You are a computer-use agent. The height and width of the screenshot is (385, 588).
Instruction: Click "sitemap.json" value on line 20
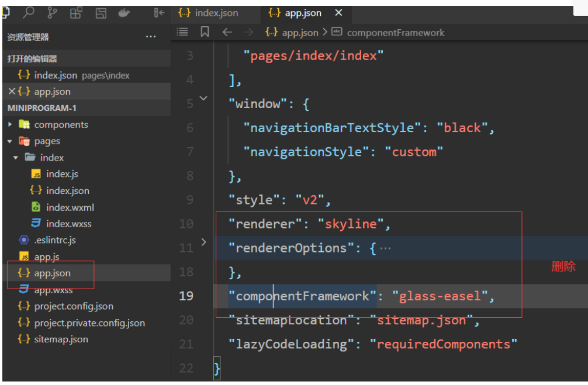421,321
